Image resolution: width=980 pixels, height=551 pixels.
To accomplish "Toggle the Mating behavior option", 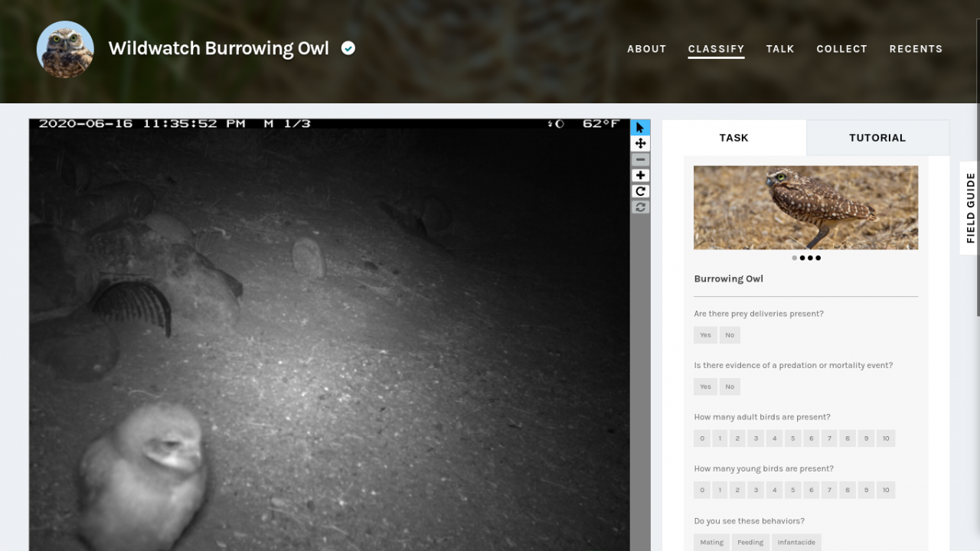I will (711, 542).
